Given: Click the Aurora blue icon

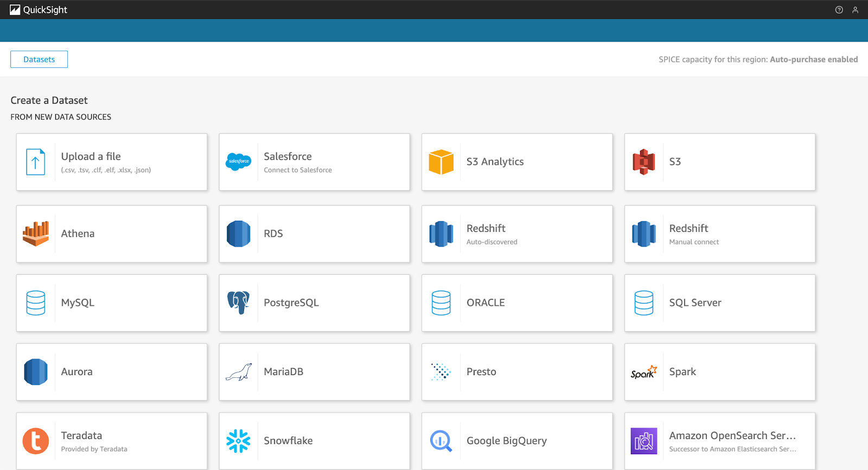Looking at the screenshot, I should tap(36, 372).
